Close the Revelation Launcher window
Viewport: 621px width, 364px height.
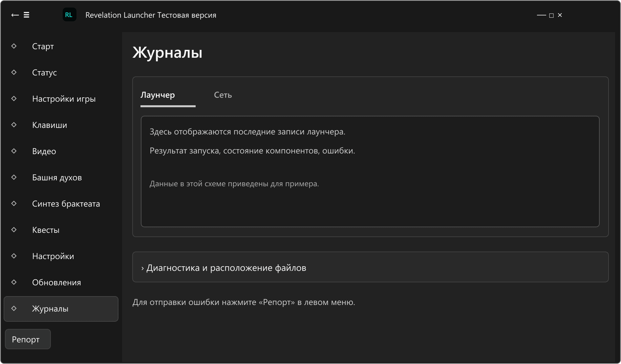pos(560,15)
